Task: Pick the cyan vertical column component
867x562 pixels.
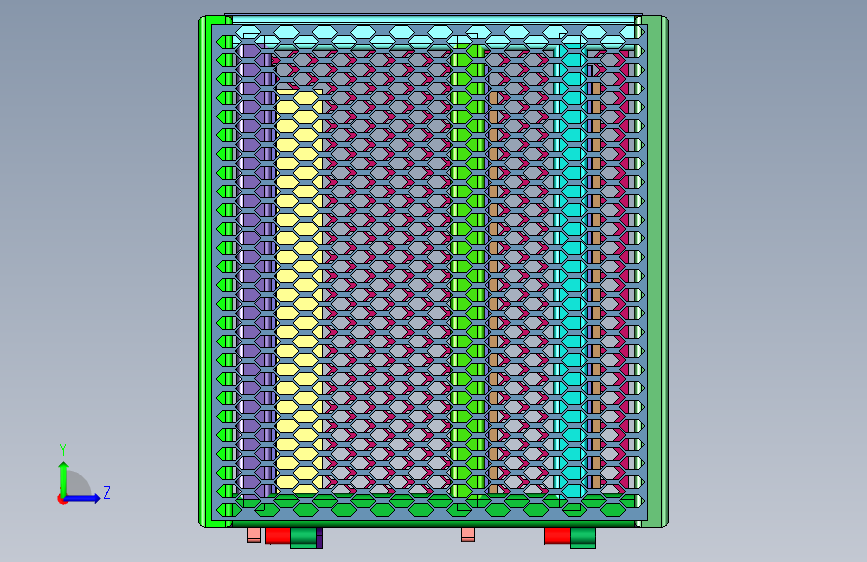Action: click(573, 271)
